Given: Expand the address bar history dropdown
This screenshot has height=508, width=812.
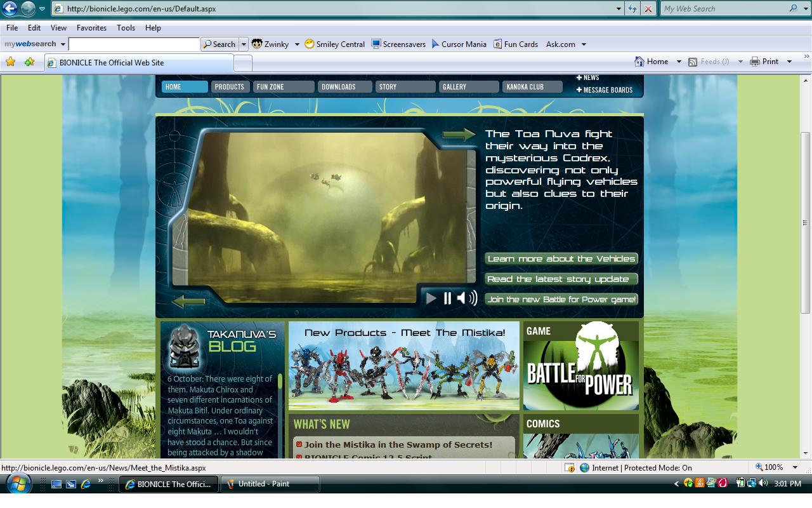Looking at the screenshot, I should (619, 9).
